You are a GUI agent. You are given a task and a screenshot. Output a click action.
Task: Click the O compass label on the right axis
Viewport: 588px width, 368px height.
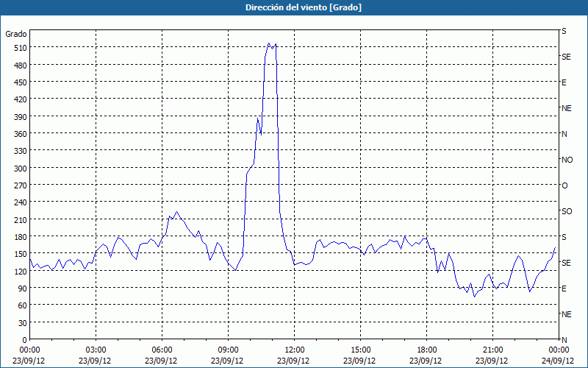pyautogui.click(x=564, y=185)
